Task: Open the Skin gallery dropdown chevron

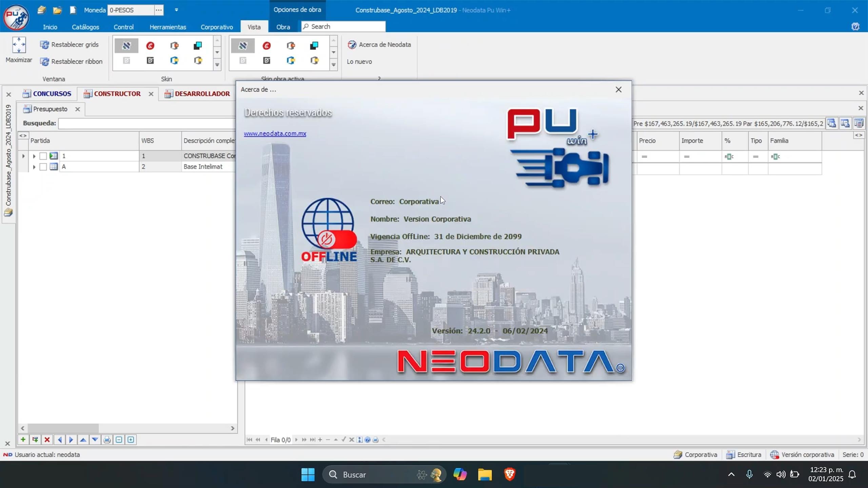Action: [217, 65]
